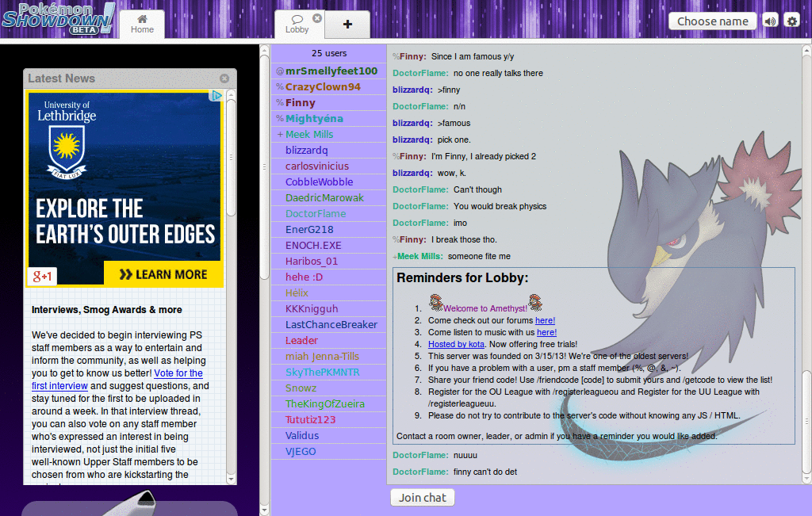
Task: Open the forums 'here!' link
Action: point(545,320)
